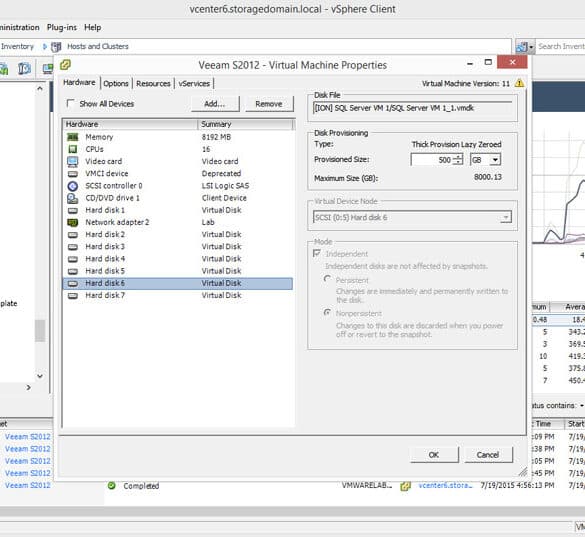
Task: Click the VMCI device icon
Action: tap(73, 174)
